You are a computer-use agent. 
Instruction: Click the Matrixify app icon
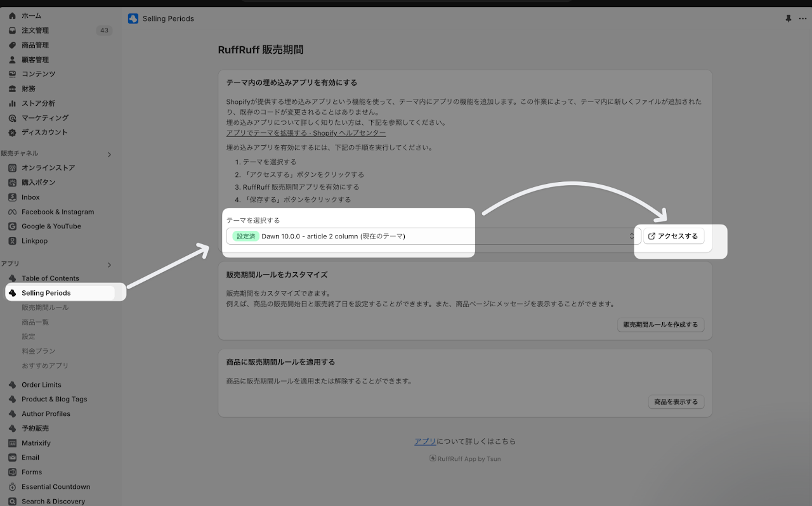pos(12,443)
